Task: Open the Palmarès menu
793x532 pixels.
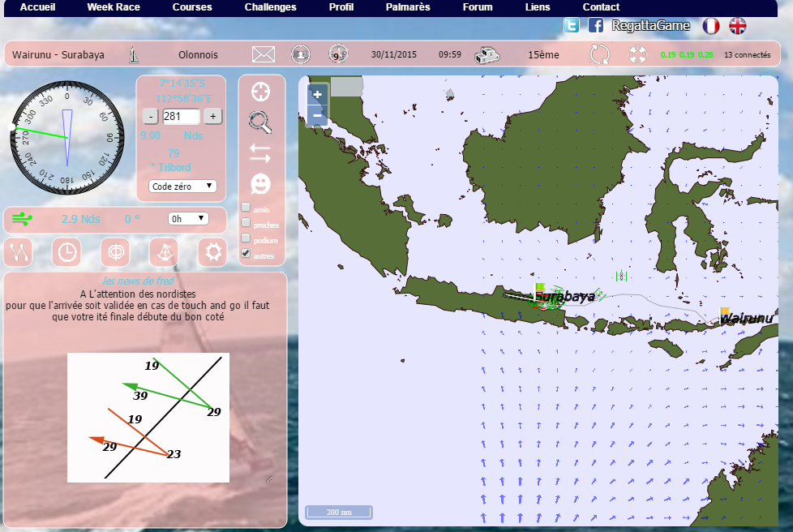Action: tap(408, 7)
